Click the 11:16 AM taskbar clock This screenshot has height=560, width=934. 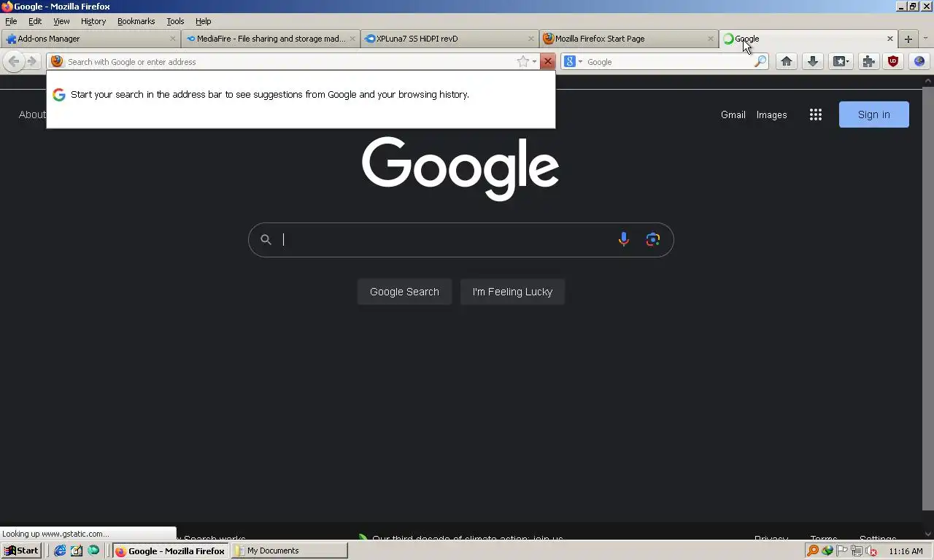pos(906,551)
